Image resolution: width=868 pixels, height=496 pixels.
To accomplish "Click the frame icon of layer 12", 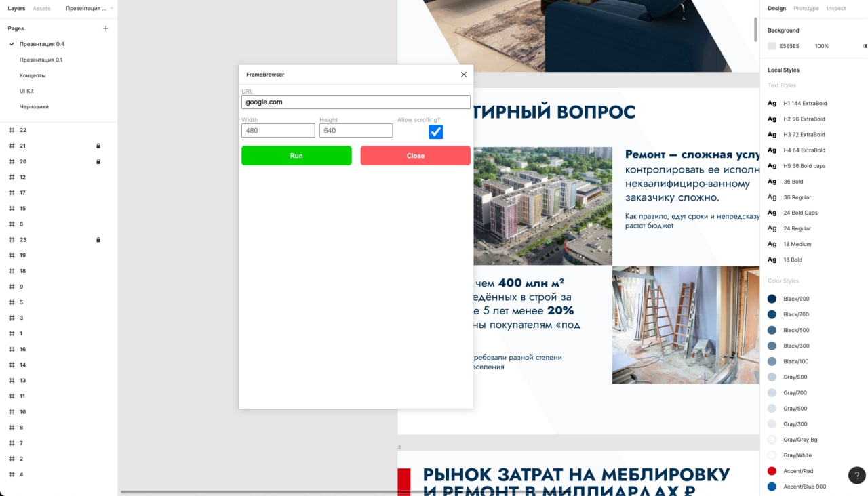I will tap(12, 177).
